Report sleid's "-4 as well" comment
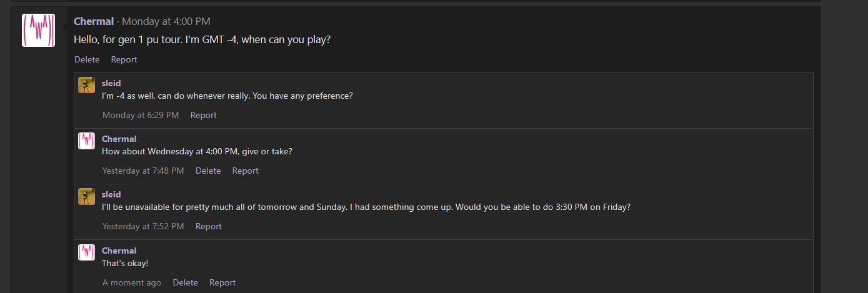This screenshot has width=868, height=293. coord(203,115)
